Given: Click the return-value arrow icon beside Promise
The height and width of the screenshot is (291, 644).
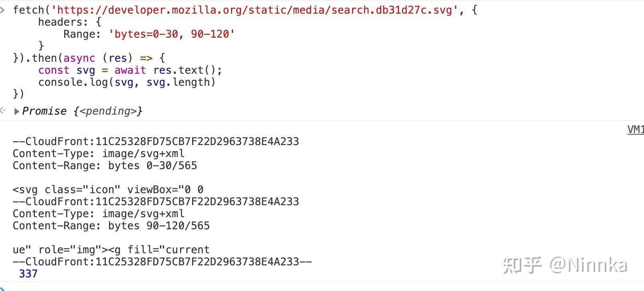Looking at the screenshot, I should 3,111.
